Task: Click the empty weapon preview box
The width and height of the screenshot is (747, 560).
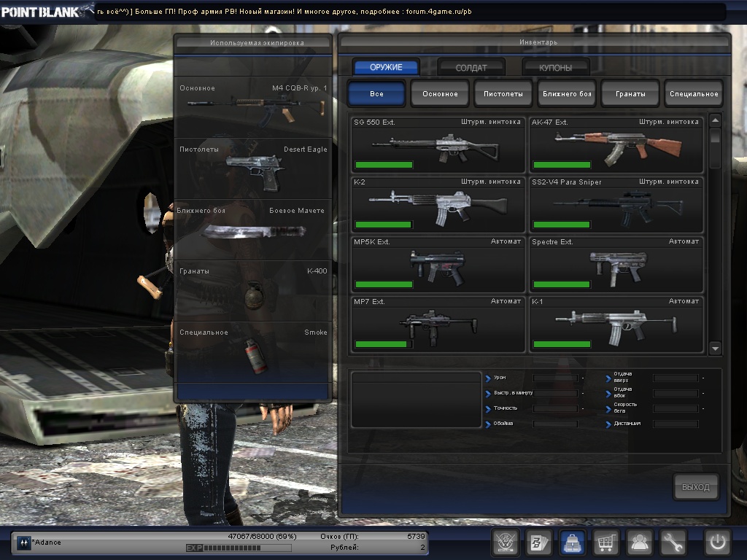Action: point(416,400)
